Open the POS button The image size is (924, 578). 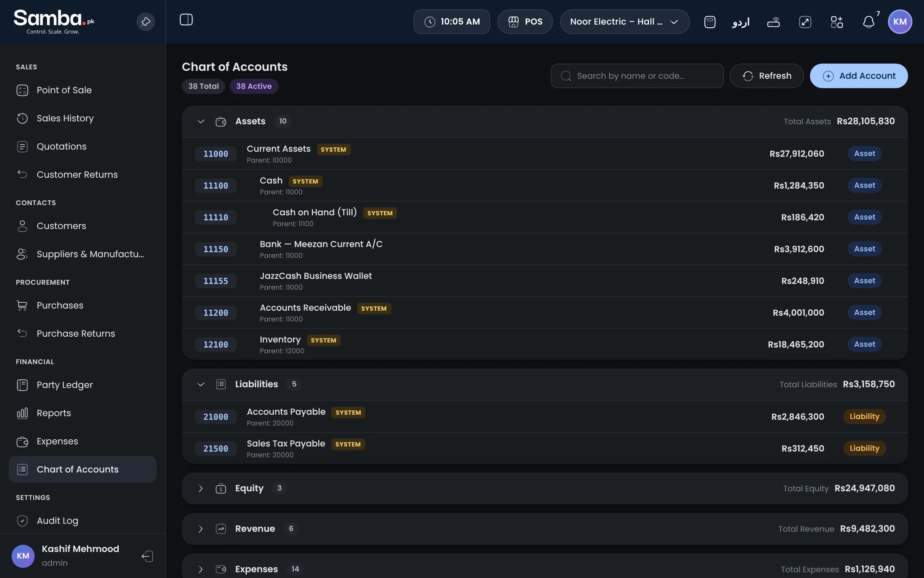[x=525, y=22]
